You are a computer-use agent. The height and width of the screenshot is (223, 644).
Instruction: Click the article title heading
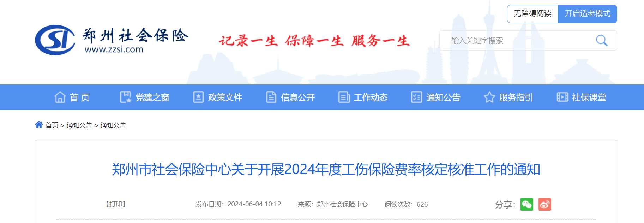[x=326, y=170]
